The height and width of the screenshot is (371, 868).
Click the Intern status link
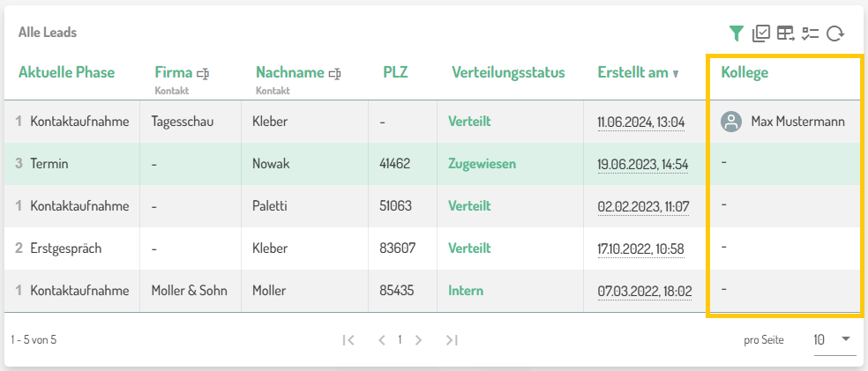coord(466,291)
